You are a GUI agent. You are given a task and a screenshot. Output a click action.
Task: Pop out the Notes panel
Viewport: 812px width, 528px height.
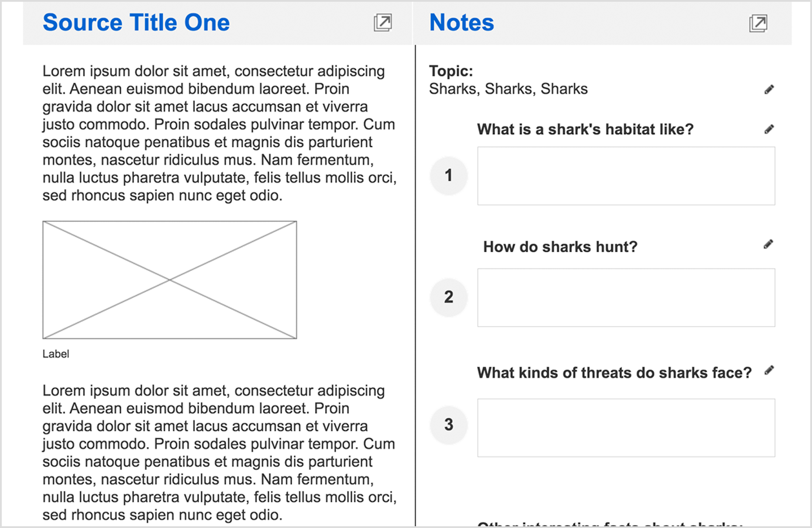pos(758,23)
